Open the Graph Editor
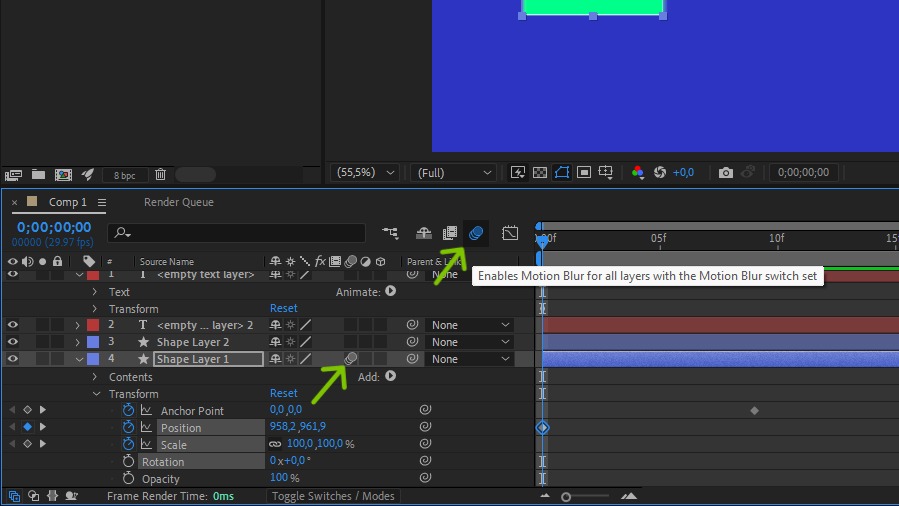 tap(510, 233)
